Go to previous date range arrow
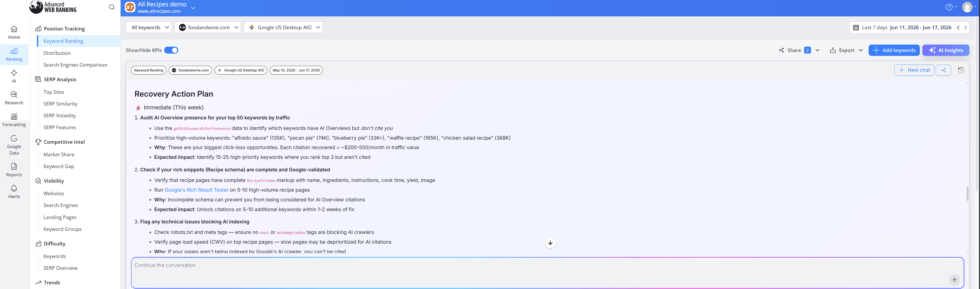 (x=958, y=27)
